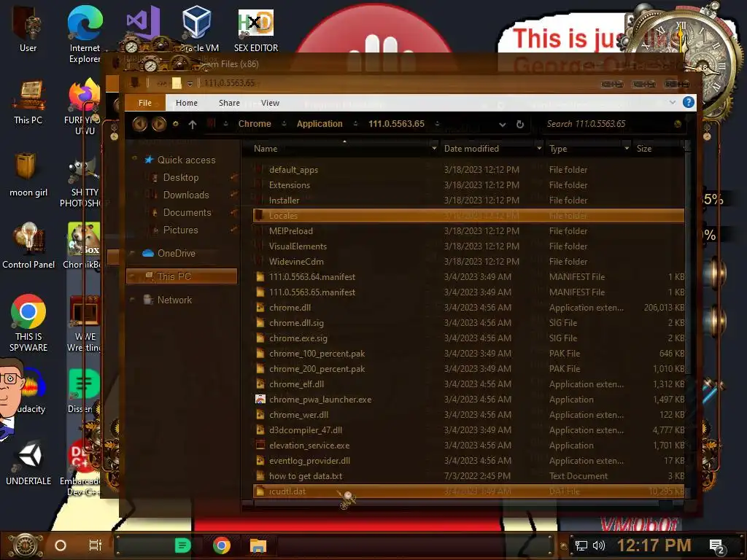Collapse Quick access tree node
Viewport: 747px width, 560px height.
tap(134, 160)
